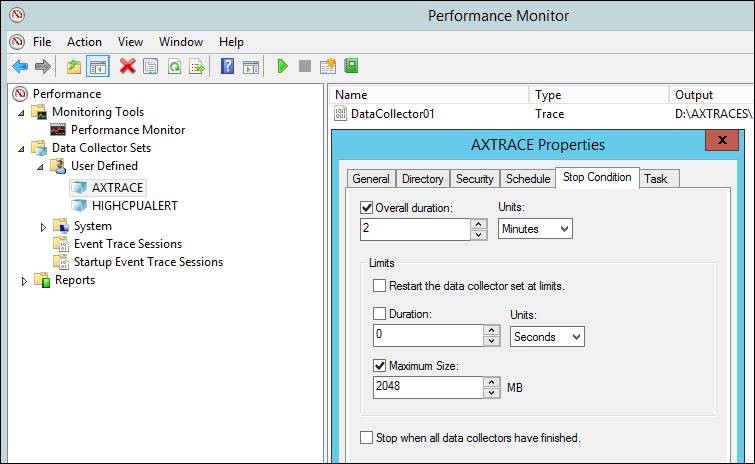The width and height of the screenshot is (755, 464).
Task: Open the Seconds units dropdown
Action: tap(547, 337)
